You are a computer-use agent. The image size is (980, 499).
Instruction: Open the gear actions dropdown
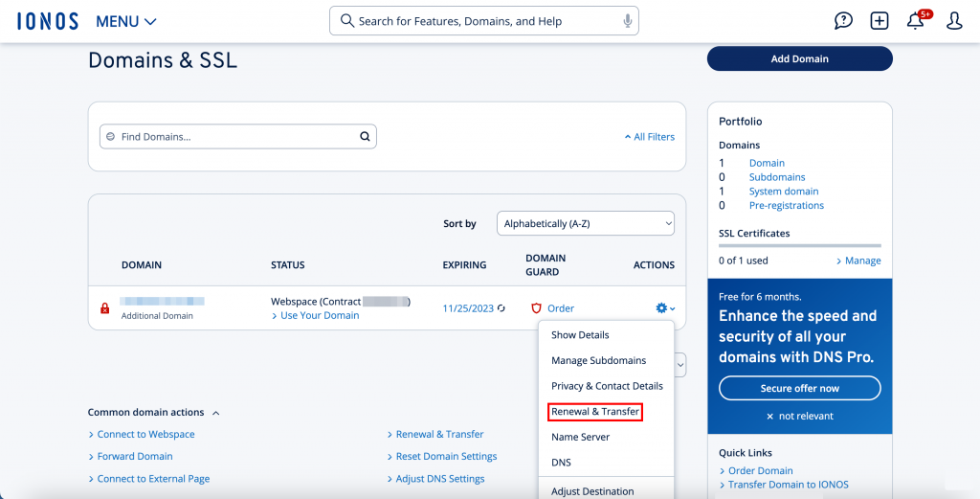[x=664, y=308]
